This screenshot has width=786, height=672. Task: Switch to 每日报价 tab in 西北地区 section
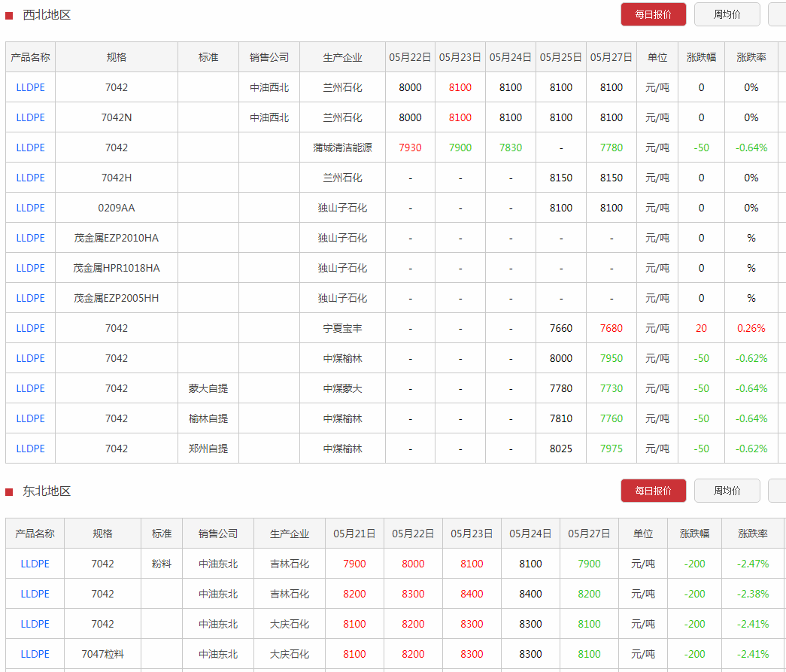(x=653, y=14)
